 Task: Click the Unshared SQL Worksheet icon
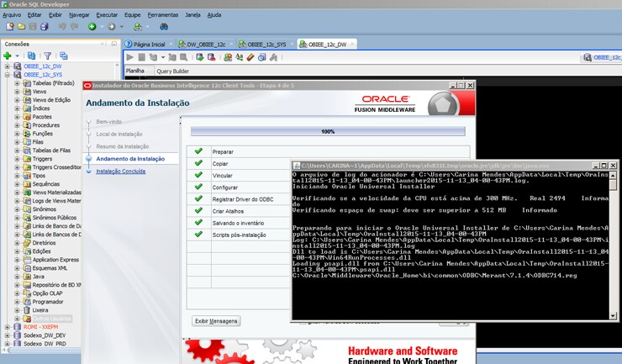click(228, 57)
